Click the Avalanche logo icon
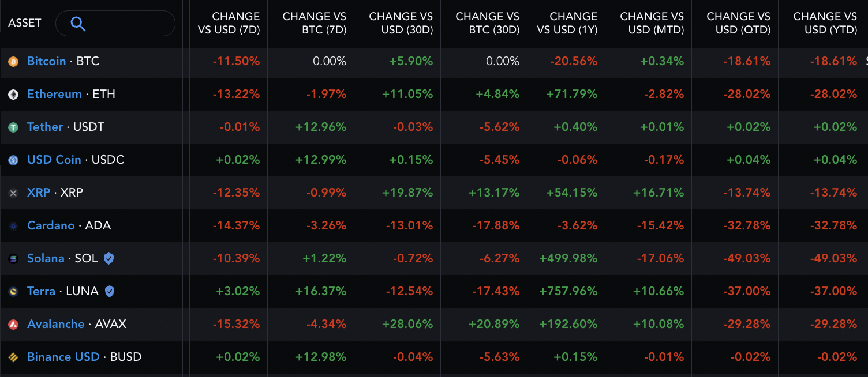 [13, 325]
